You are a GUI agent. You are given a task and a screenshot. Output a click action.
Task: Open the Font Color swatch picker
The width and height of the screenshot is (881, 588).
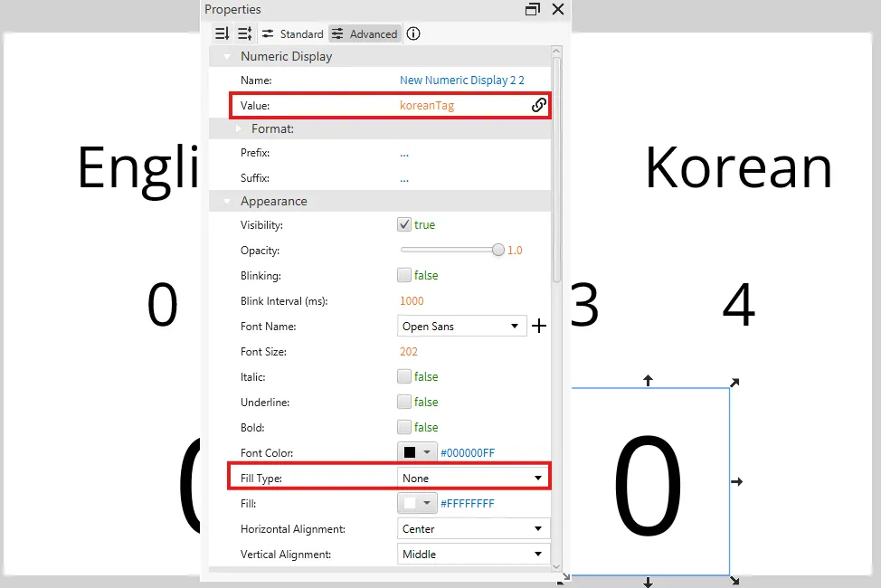coord(416,452)
